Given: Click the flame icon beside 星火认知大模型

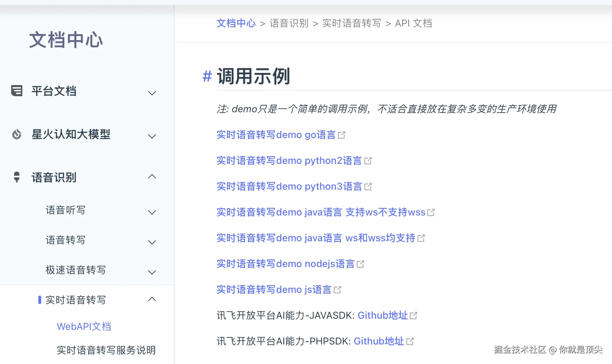Looking at the screenshot, I should pyautogui.click(x=16, y=135).
